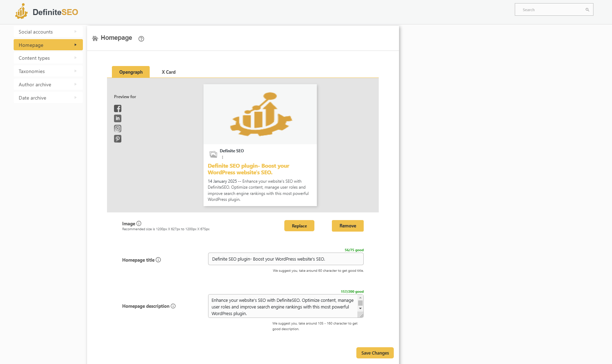The image size is (612, 364).
Task: Click the preview title link text
Action: 249,169
